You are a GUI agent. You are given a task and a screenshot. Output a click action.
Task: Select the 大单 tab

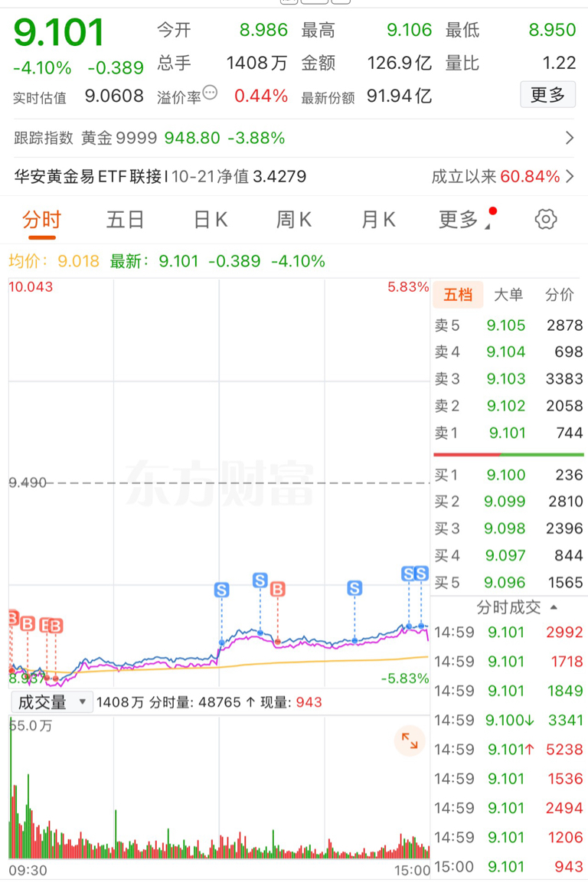[x=508, y=294]
